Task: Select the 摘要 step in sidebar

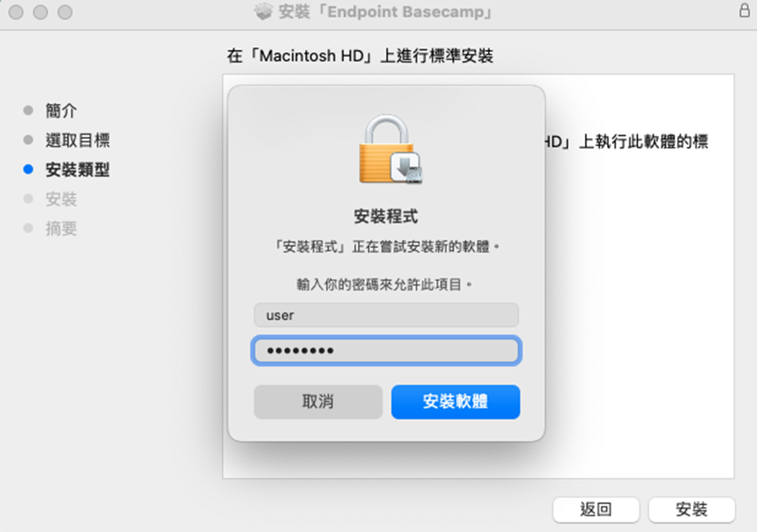Action: click(x=60, y=228)
